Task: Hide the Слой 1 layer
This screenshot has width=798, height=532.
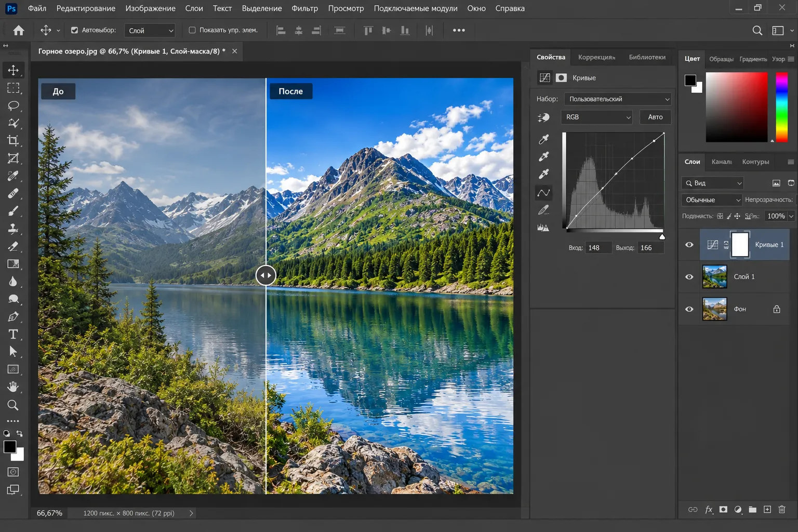Action: click(x=689, y=277)
